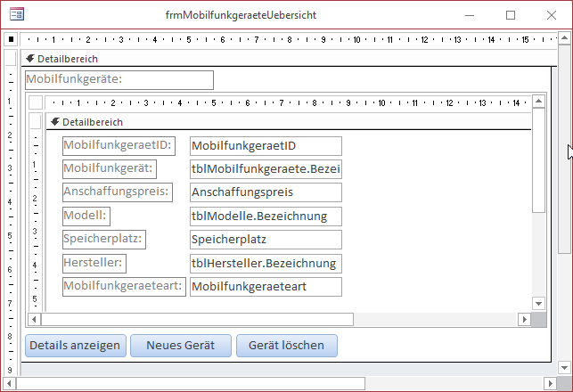Click the subform vertical scrollbar thumb
Viewport: 573px width, 392px height.
tap(538, 160)
